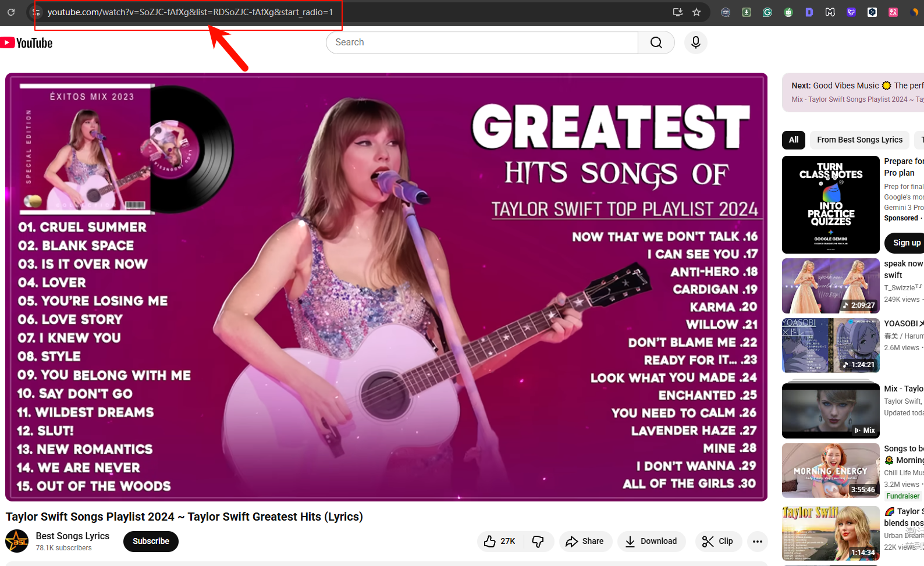Search with your voice microphone icon

[x=695, y=42]
